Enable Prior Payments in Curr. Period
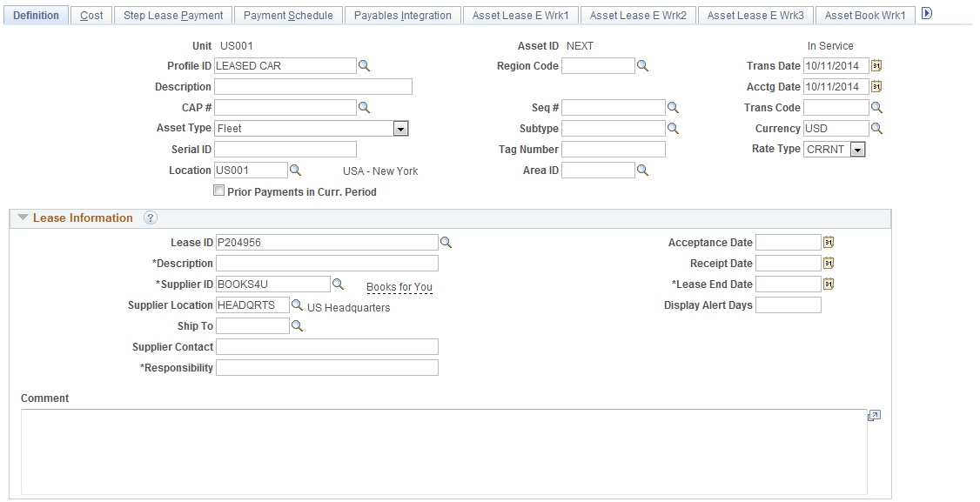This screenshot has width=980, height=502. pos(218,190)
